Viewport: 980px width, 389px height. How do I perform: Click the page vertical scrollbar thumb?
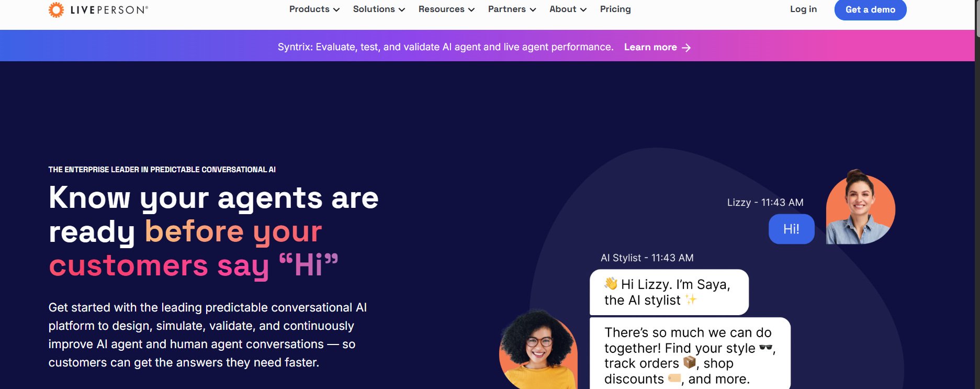tap(977, 18)
